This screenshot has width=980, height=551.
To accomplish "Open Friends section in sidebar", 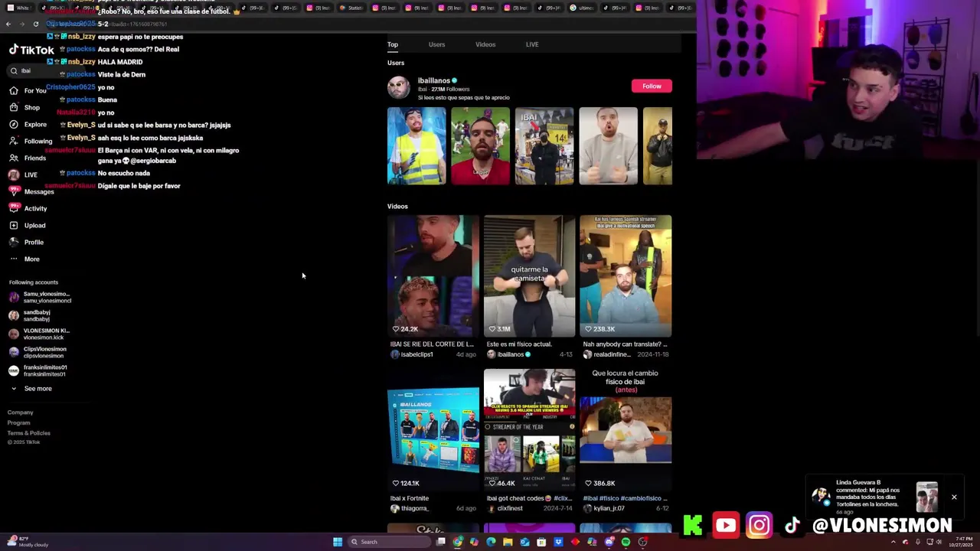I will [x=28, y=158].
